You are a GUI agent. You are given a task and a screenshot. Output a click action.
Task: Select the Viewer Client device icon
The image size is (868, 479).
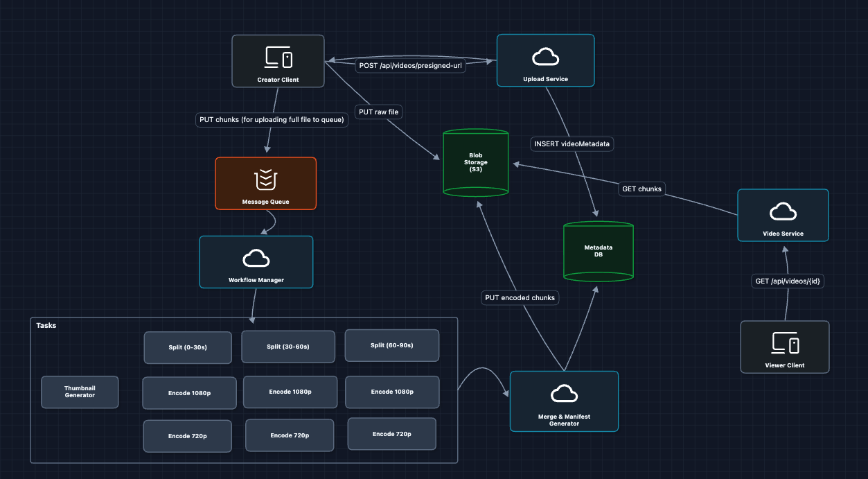tap(785, 343)
